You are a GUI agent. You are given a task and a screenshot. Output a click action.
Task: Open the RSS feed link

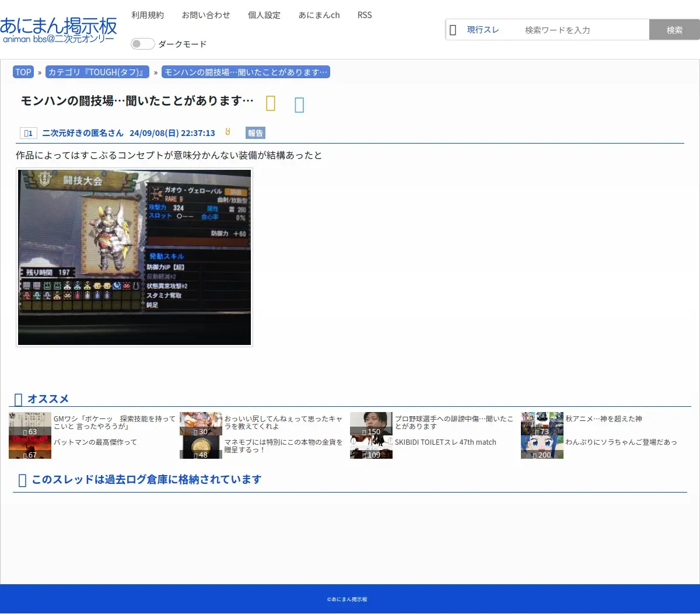click(365, 15)
